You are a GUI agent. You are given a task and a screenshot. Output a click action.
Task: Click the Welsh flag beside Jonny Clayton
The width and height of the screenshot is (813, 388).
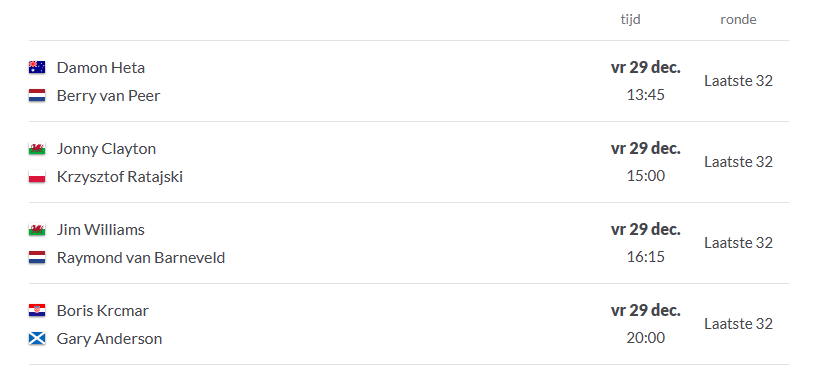coord(37,149)
